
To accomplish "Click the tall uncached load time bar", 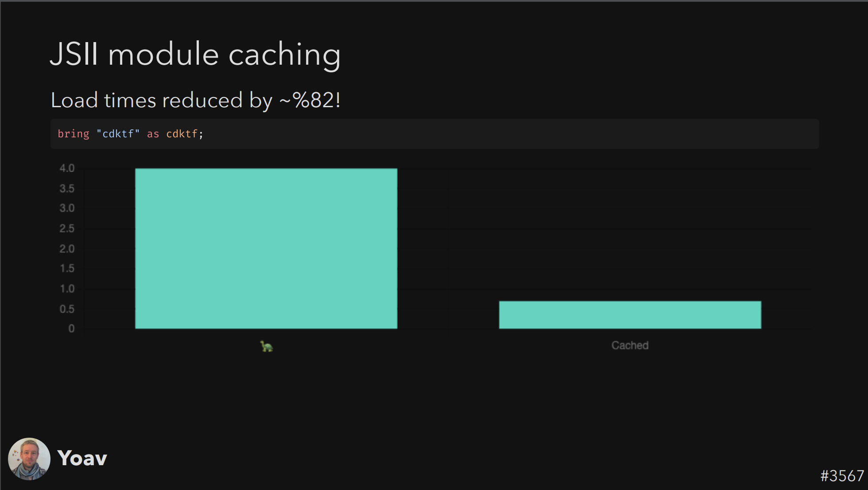I will click(x=266, y=248).
